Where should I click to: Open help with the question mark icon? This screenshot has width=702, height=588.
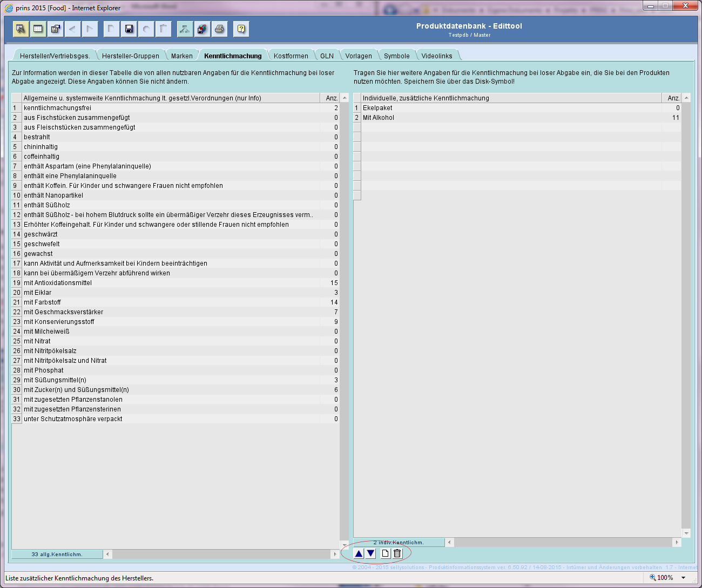coord(241,29)
